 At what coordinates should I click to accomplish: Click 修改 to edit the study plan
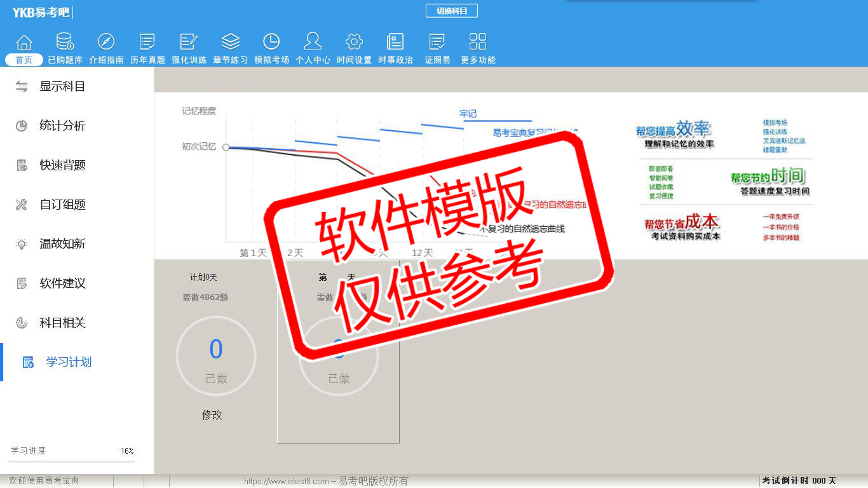212,415
